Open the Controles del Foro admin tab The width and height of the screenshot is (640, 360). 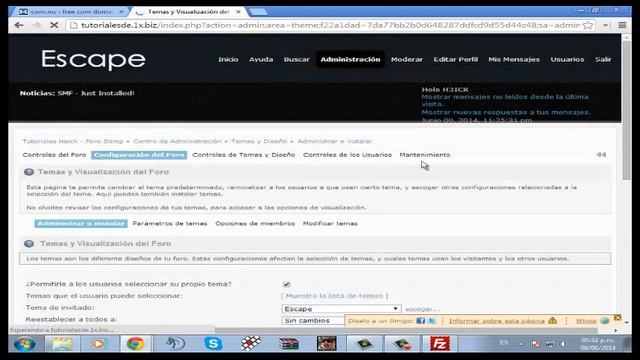pyautogui.click(x=54, y=155)
